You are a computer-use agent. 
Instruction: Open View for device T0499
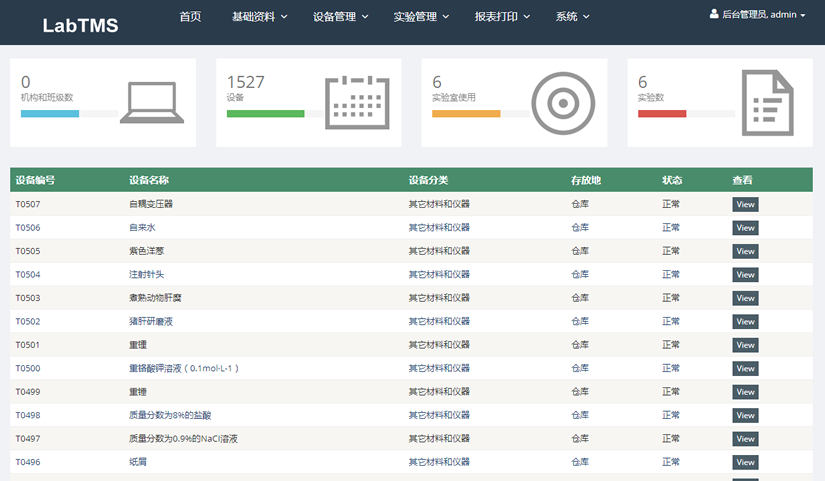click(745, 392)
